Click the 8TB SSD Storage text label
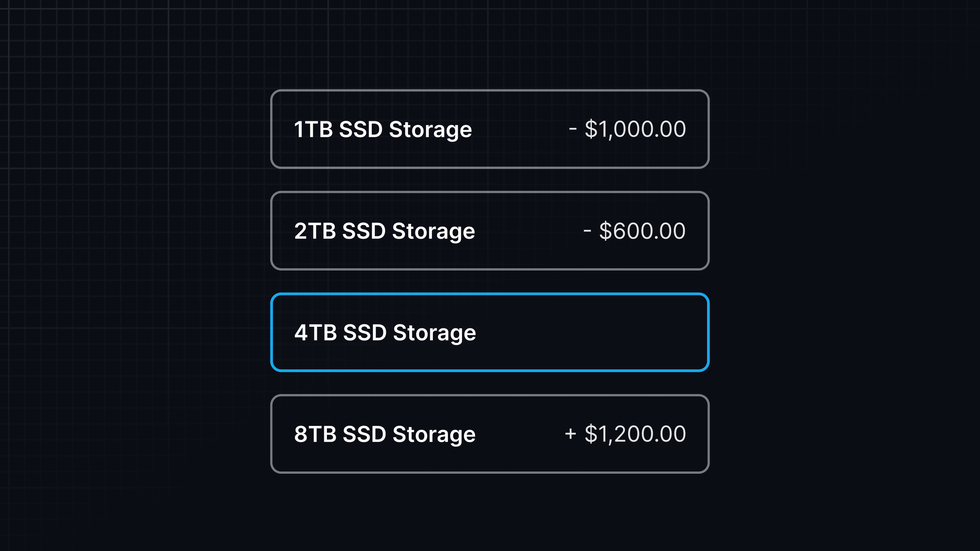Image resolution: width=980 pixels, height=551 pixels. coord(384,434)
